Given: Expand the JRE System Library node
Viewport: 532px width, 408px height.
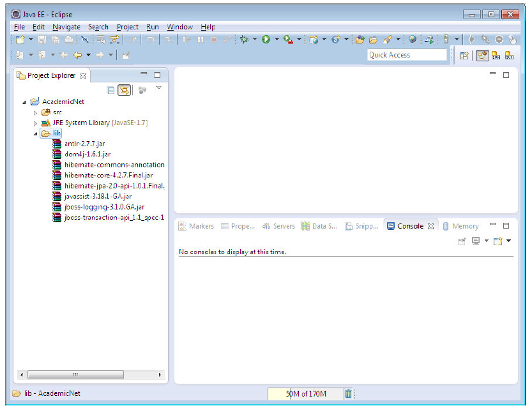Looking at the screenshot, I should point(35,123).
